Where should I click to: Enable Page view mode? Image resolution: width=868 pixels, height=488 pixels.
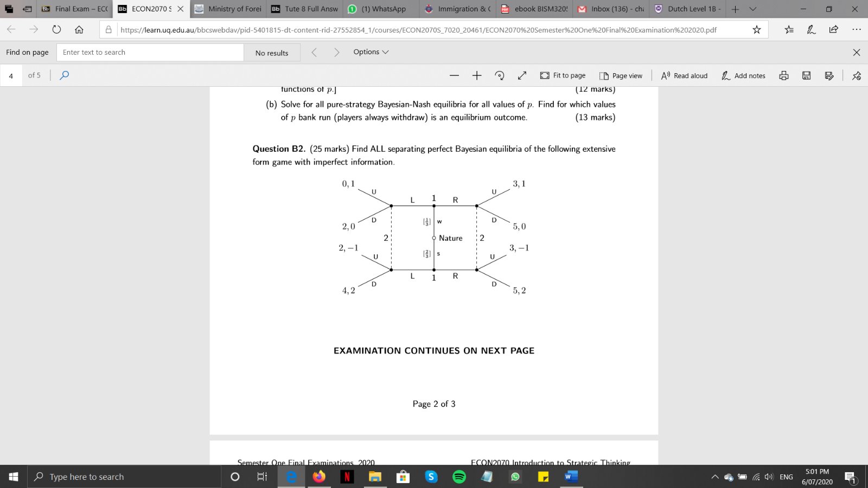coord(621,75)
